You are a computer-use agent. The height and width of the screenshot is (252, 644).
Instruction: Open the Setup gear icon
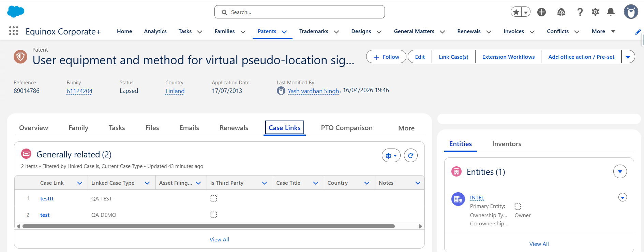pos(595,12)
